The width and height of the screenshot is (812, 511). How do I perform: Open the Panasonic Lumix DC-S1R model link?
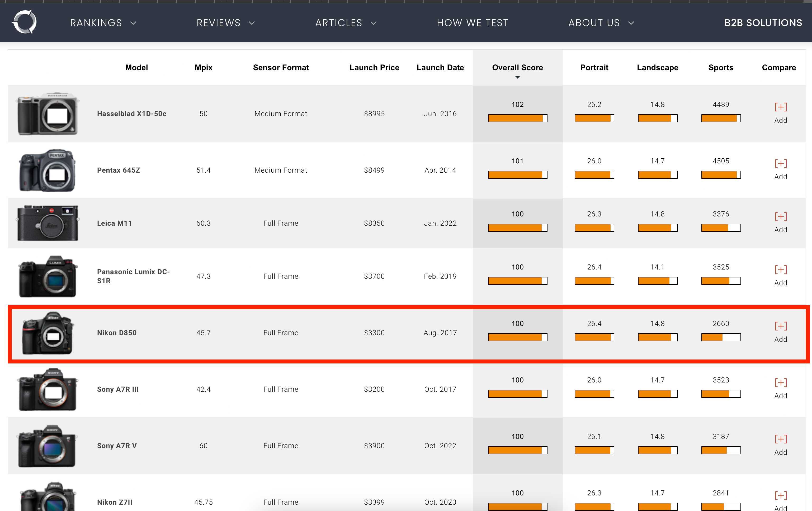click(133, 276)
